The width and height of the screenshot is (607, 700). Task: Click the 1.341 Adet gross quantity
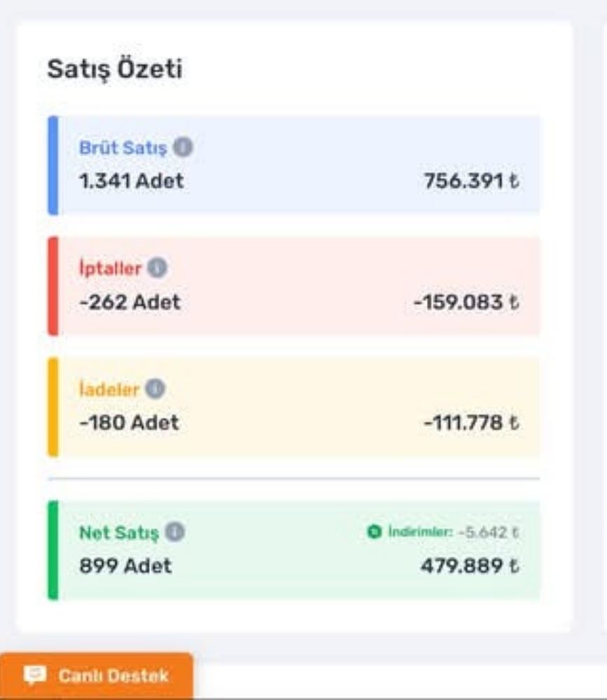[x=131, y=181]
